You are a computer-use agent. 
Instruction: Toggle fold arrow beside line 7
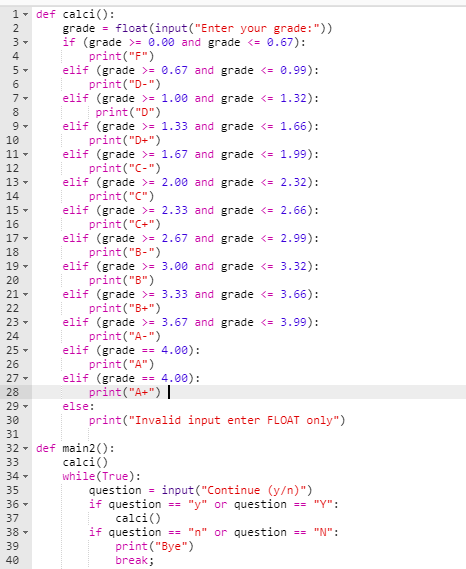25,98
